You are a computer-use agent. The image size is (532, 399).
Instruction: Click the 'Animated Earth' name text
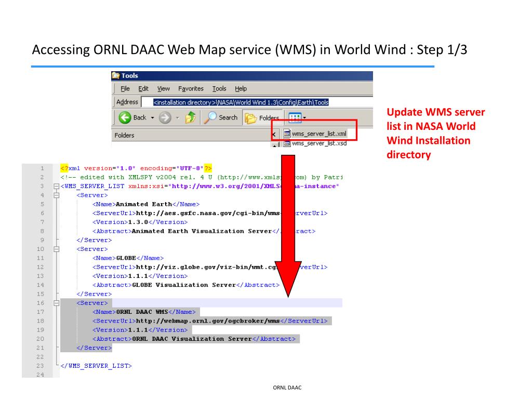click(x=144, y=204)
